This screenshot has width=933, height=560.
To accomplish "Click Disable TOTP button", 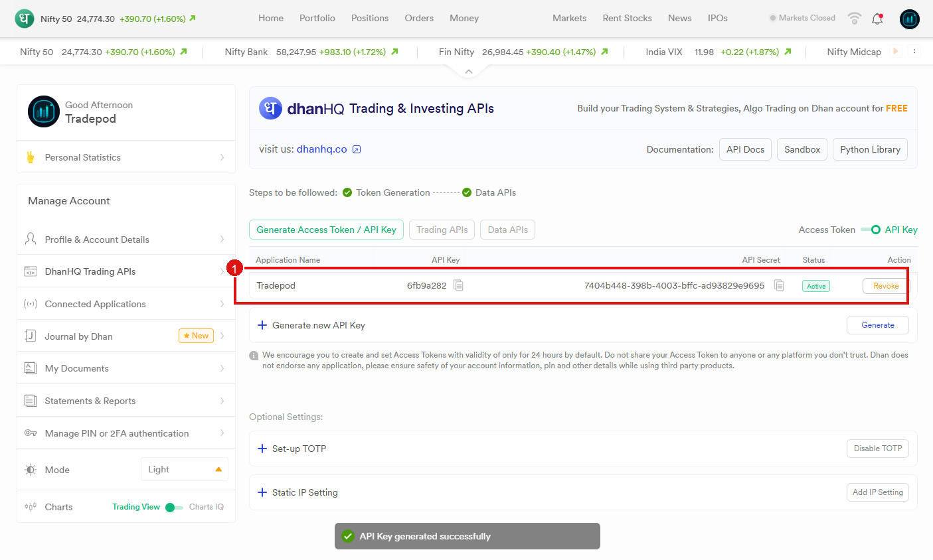I will [x=878, y=449].
